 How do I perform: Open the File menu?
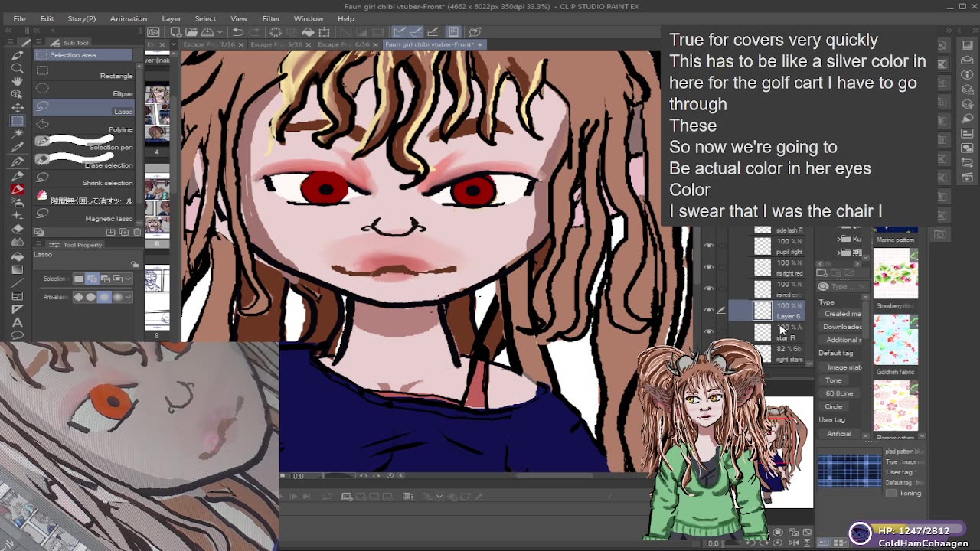[x=19, y=18]
